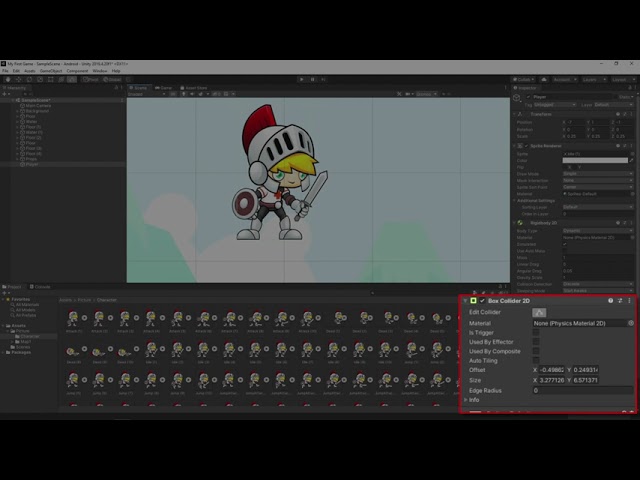Enable Used By Composite checkbox
Viewport: 640px width, 480px height.
pos(536,351)
